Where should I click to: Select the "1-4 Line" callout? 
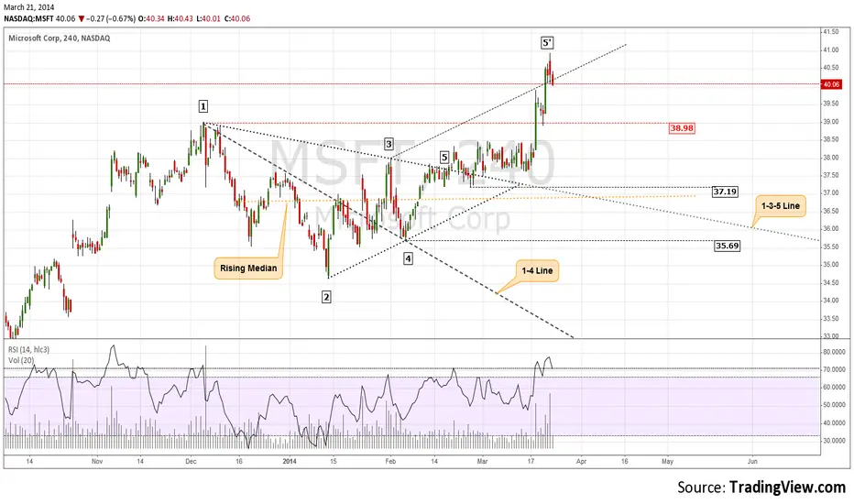[537, 271]
